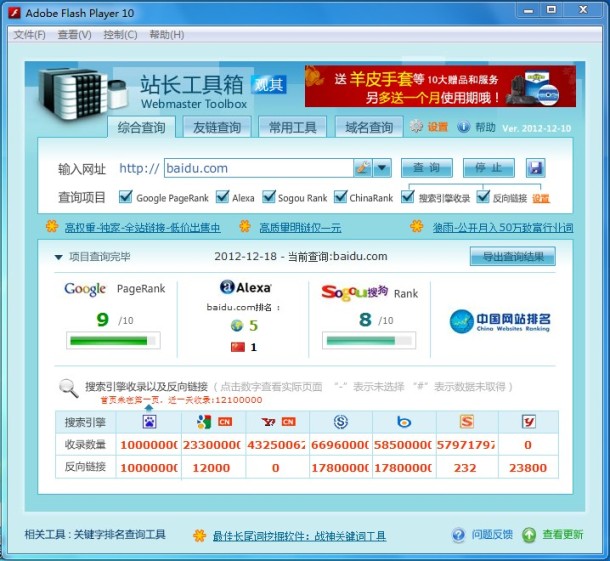Click the Soso 反向链接 value 232
The width and height of the screenshot is (610, 561).
pos(465,468)
